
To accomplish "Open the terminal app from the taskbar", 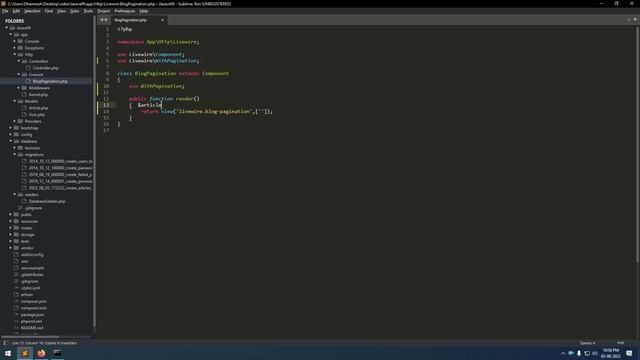I will pos(57,353).
